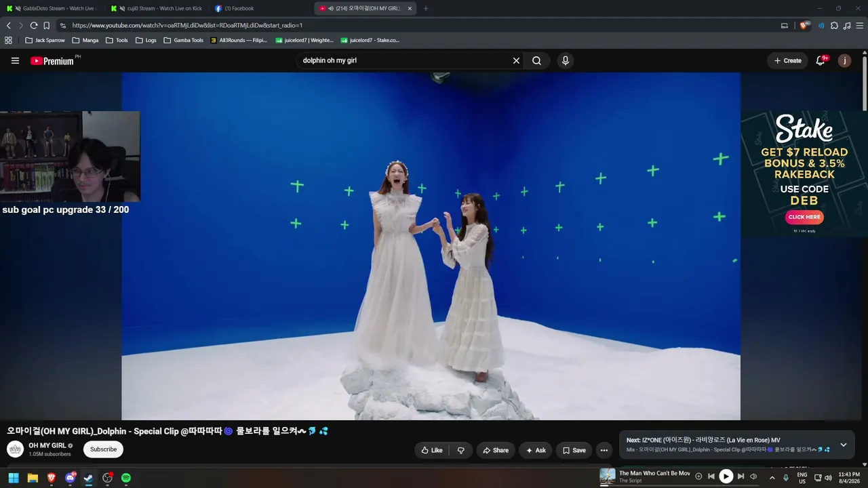Click the YouTube URL in address bar
Screen dimensions: 868x488
(x=187, y=25)
